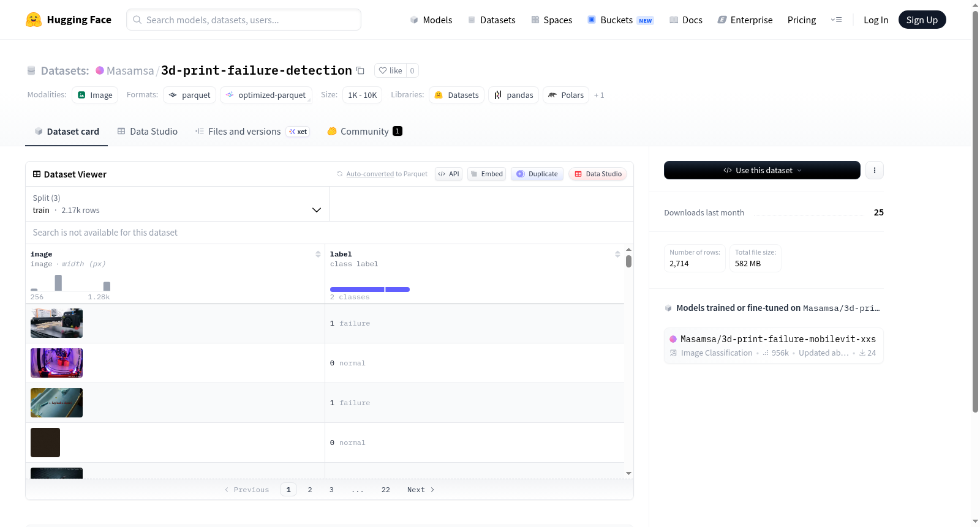Select the parquet format tag
The height and width of the screenshot is (527, 980).
click(189, 95)
